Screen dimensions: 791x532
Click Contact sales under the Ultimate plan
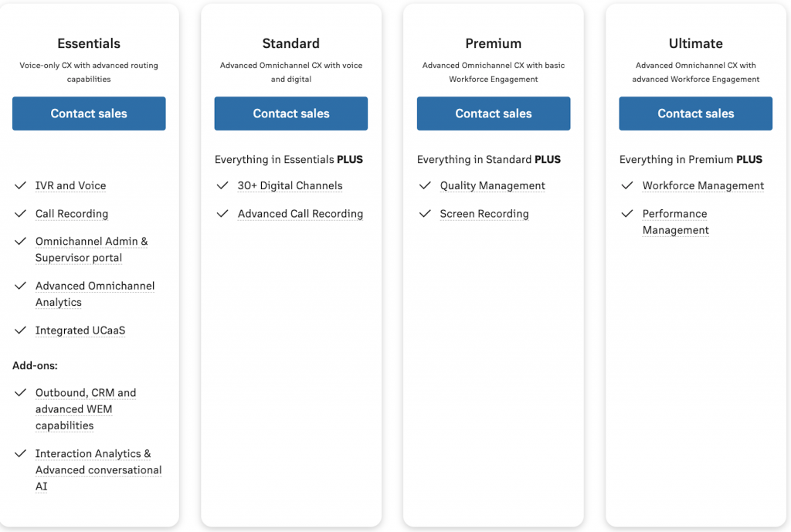pos(695,114)
